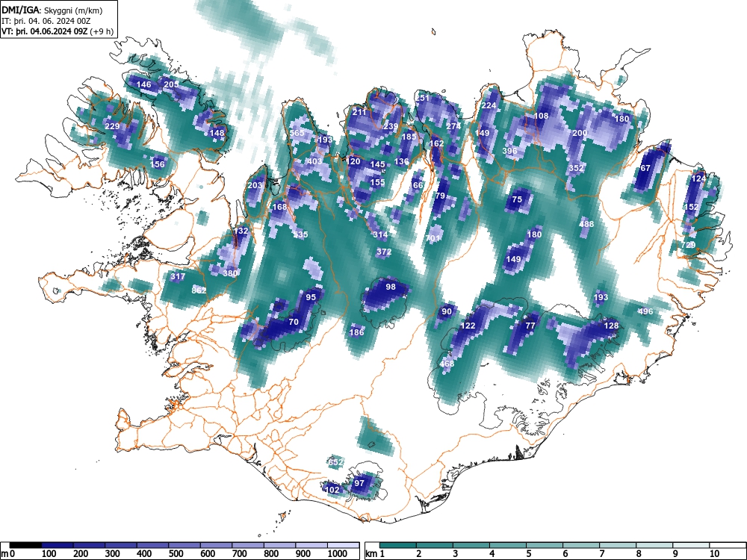Click the visibility value 862 on the map
747x560 pixels.
tap(199, 290)
